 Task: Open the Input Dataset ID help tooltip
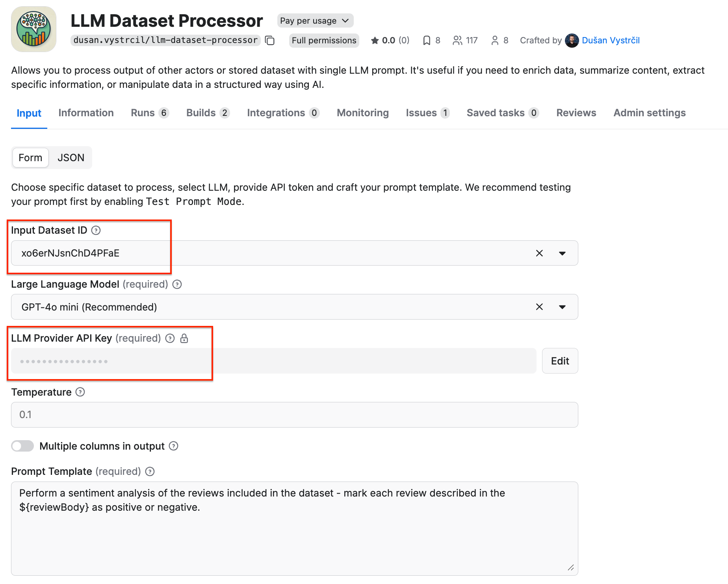[96, 231]
